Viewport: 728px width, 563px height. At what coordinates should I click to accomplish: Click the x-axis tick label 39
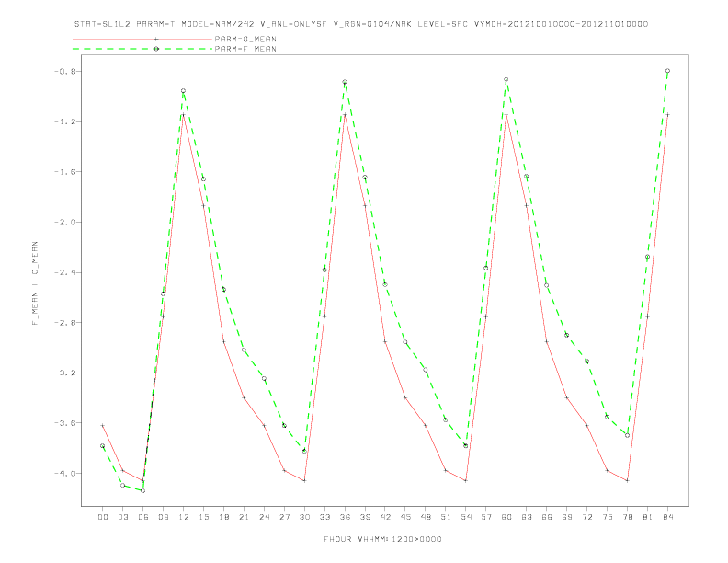(365, 517)
